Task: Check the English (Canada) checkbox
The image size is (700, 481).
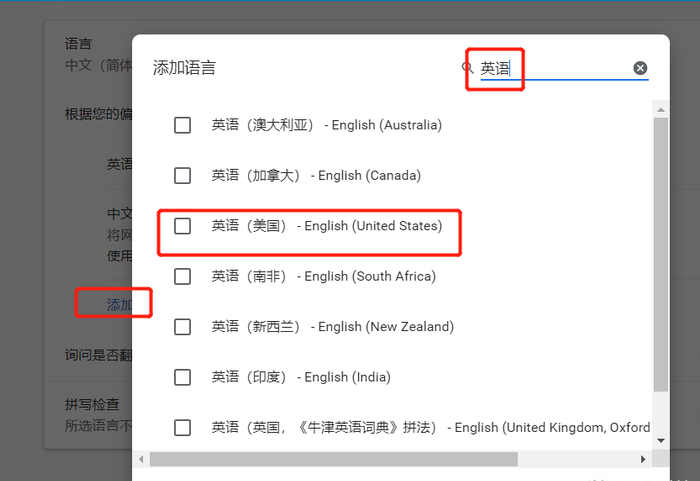Action: pos(182,176)
